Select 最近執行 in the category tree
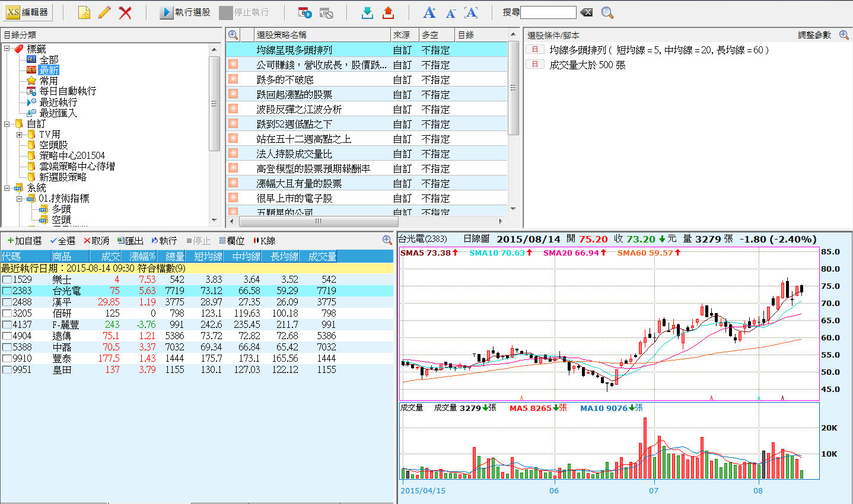 pos(58,102)
